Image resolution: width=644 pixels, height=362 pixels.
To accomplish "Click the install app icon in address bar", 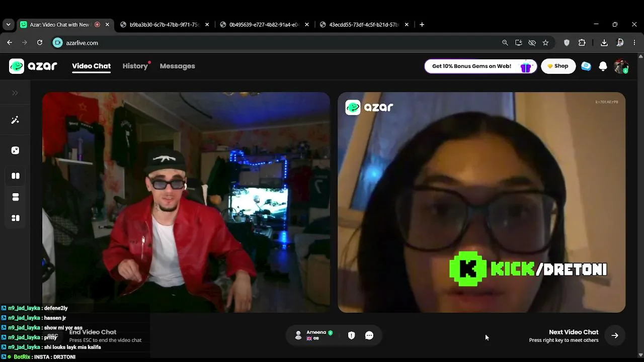I will [x=519, y=43].
